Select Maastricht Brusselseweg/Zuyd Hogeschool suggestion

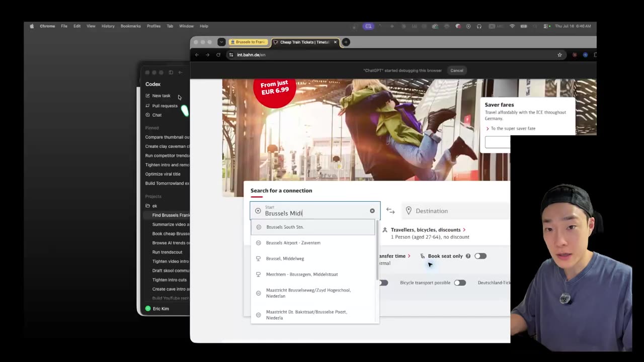pos(313,293)
